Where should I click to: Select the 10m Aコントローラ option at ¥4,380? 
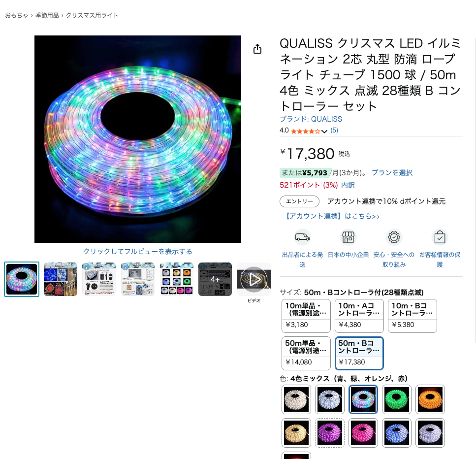[359, 316]
